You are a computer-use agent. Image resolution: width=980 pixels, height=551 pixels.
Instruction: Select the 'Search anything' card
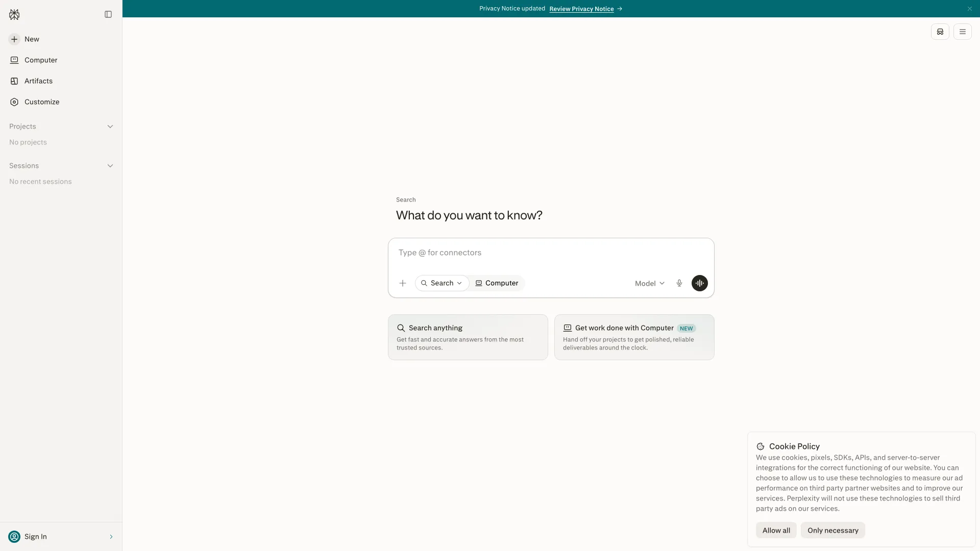[468, 337]
